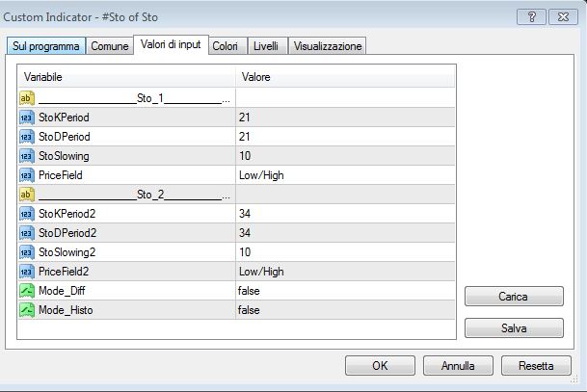
Task: Click the integer icon beside StoDPeriod
Action: 27,137
